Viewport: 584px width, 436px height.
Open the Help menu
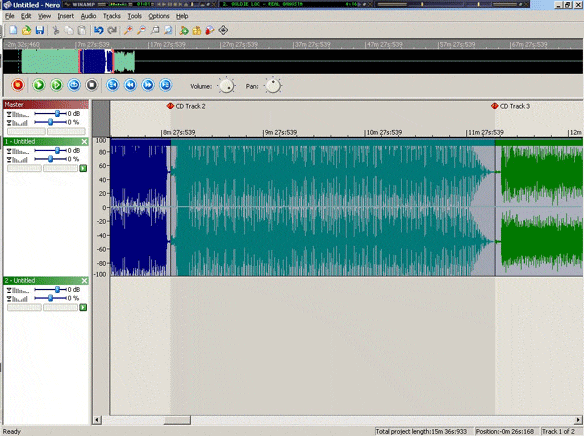(182, 16)
